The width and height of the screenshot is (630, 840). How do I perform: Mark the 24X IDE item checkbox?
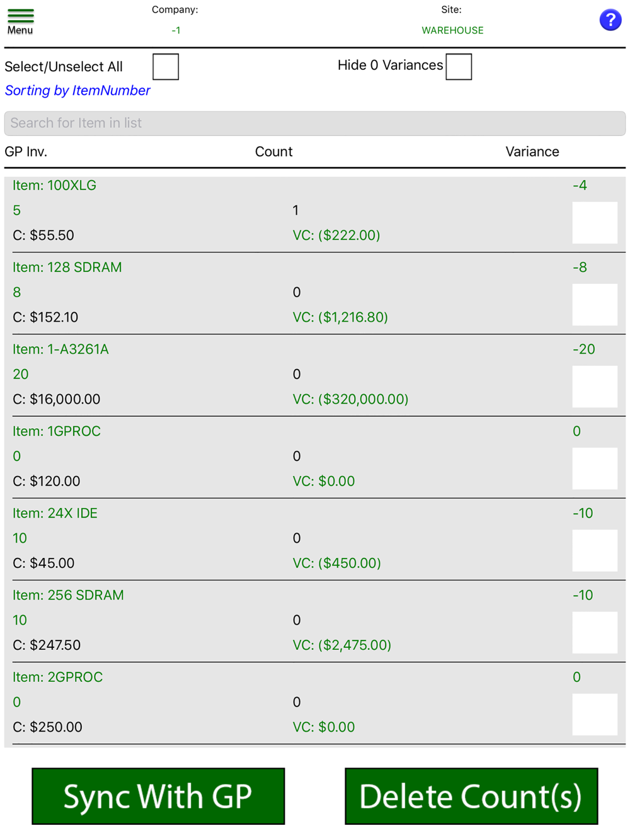pyautogui.click(x=594, y=550)
